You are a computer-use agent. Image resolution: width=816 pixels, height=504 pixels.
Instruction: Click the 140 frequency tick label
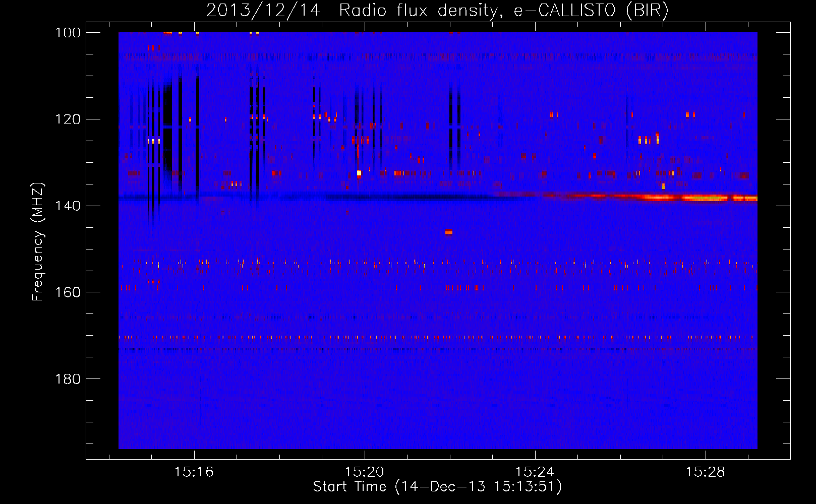click(68, 206)
